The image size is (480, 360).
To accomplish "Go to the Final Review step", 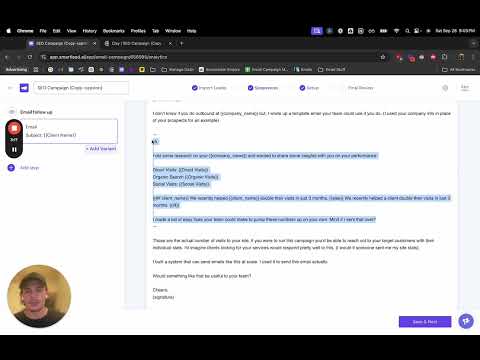I will (x=360, y=88).
